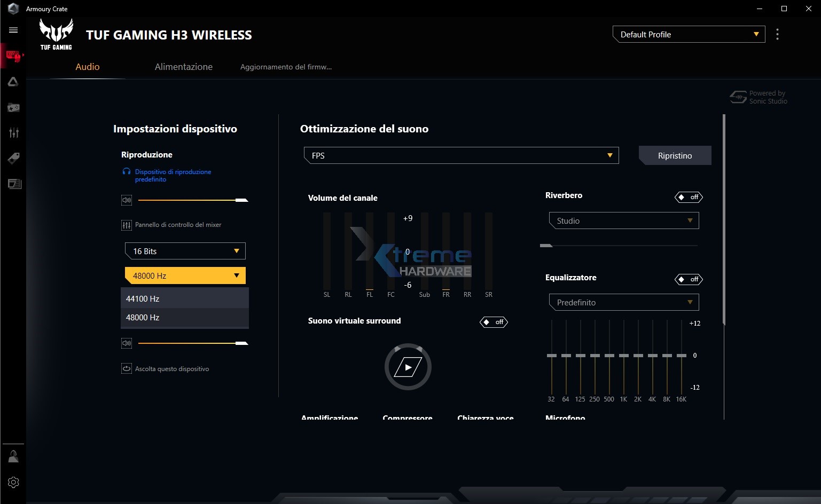Turn on Suono virtuale surround
The width and height of the screenshot is (821, 504).
tap(494, 322)
